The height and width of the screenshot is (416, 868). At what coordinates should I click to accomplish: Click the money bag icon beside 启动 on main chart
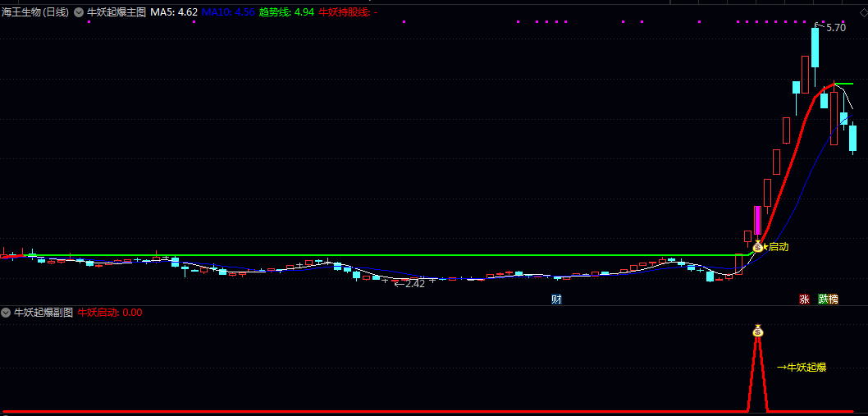point(757,246)
